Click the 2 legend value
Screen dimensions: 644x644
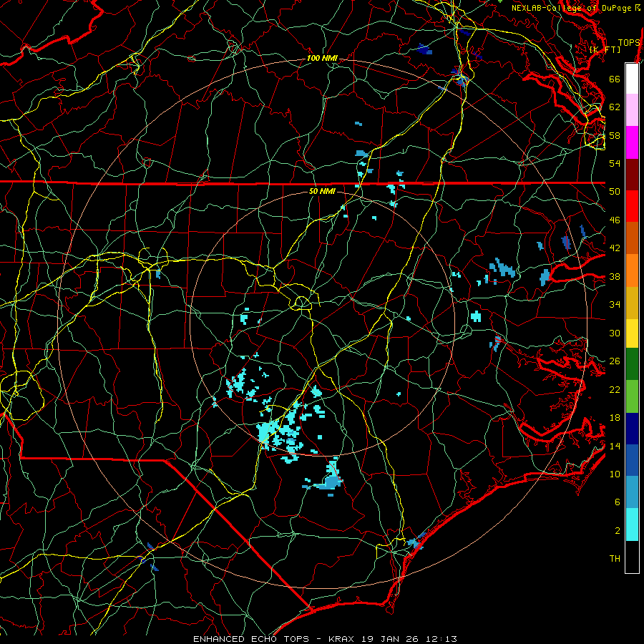[617, 531]
